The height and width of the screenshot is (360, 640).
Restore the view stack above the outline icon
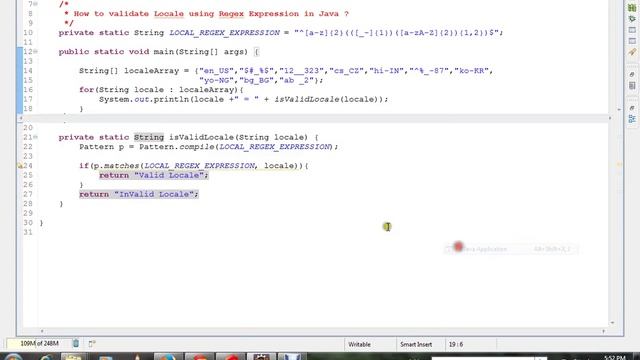(632, 108)
